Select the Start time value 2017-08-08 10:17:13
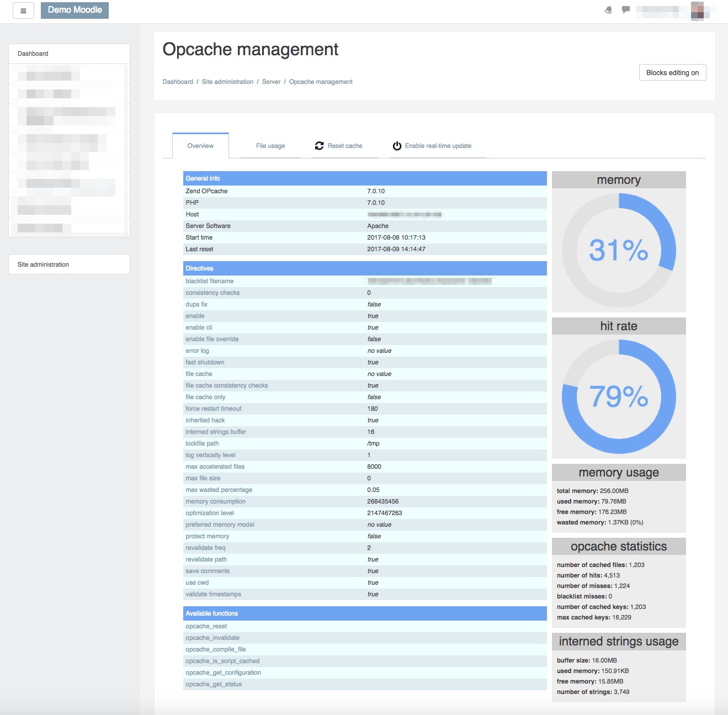 [396, 237]
